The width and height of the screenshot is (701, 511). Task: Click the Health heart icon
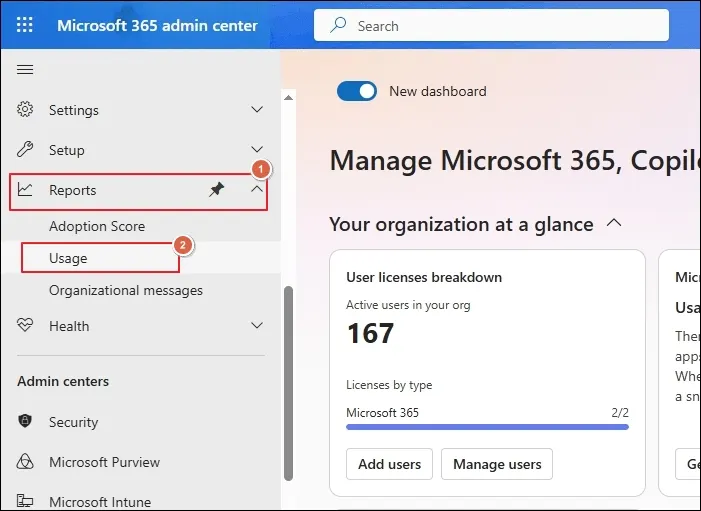point(25,325)
